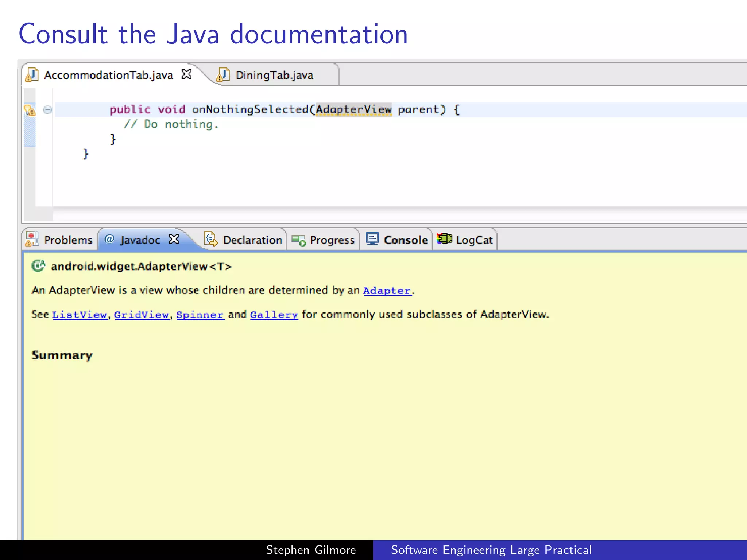Click the Problems view icon
This screenshot has height=560, width=747.
32,239
